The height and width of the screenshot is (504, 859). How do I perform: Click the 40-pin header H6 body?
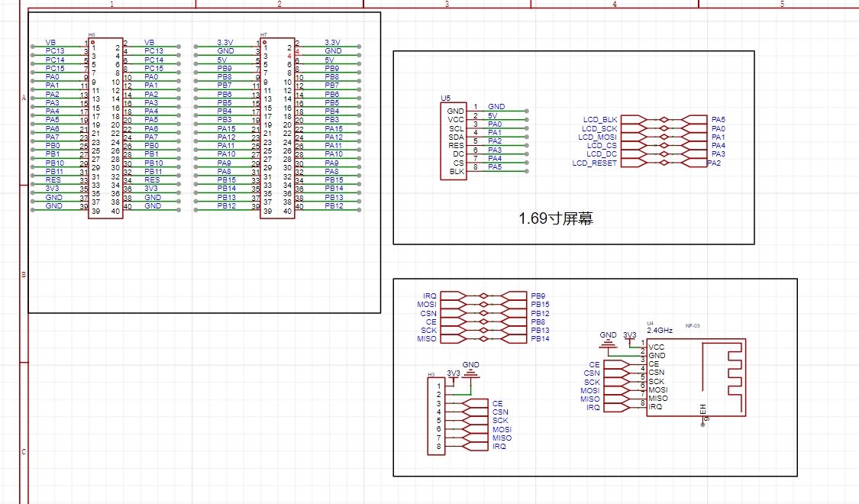(x=105, y=128)
